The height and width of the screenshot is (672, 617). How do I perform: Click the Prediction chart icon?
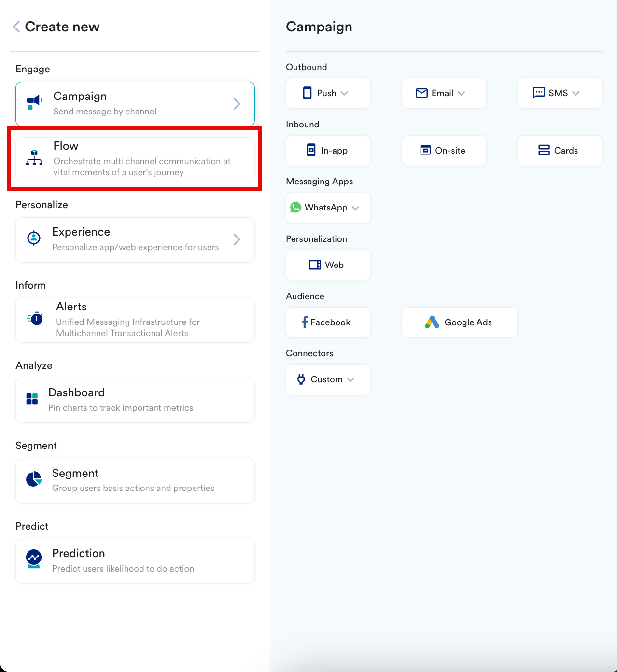[34, 559]
